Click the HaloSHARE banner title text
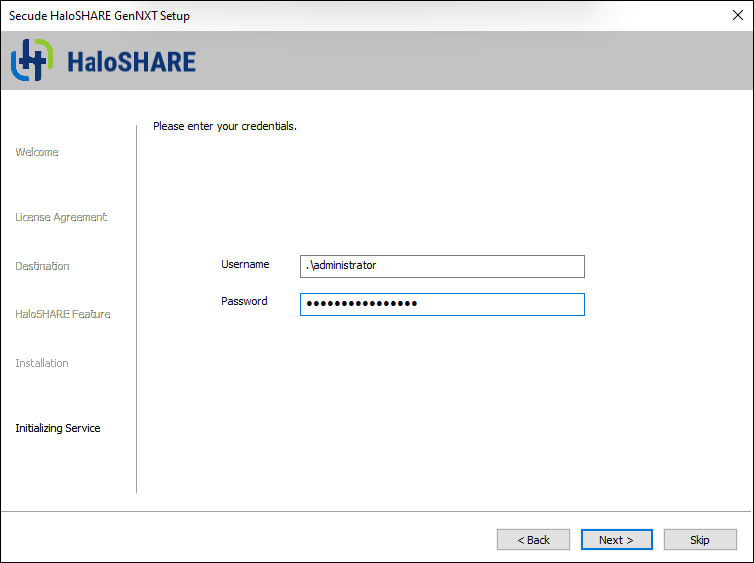This screenshot has width=754, height=563. click(x=131, y=62)
